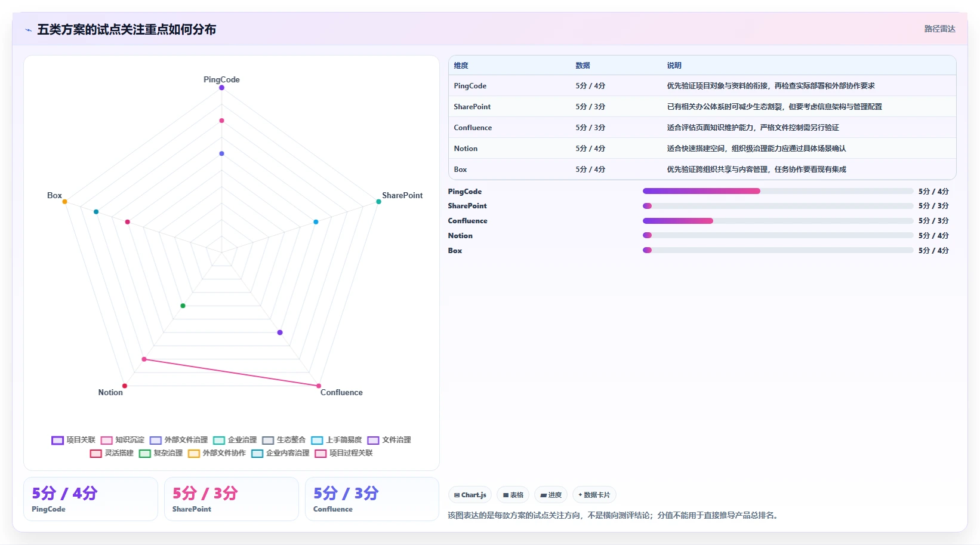Viewport: 980px width, 545px height.
Task: Toggle the 文件治理 legend series
Action: point(389,440)
